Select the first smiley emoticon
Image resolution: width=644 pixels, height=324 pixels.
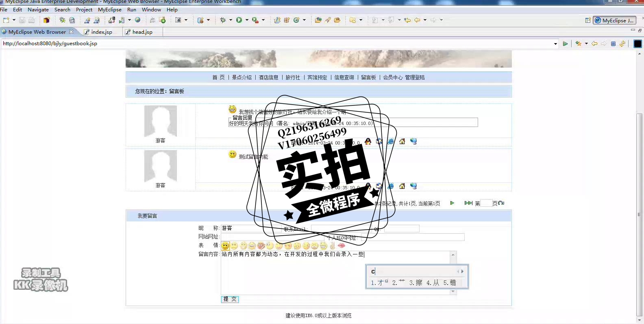tap(225, 245)
